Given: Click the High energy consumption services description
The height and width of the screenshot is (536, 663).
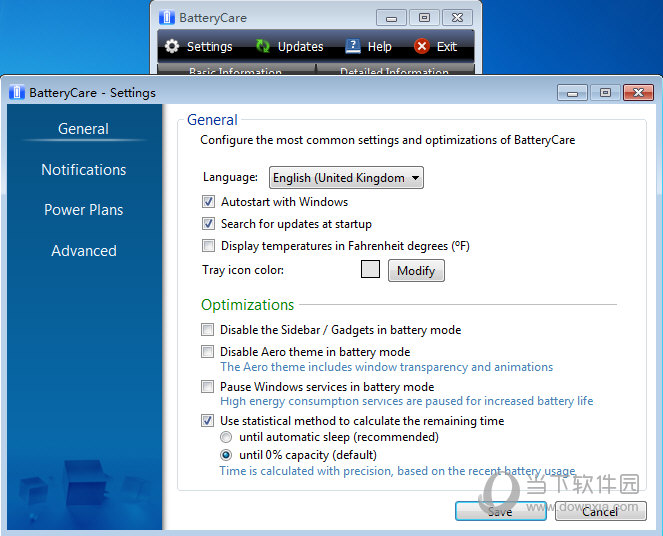Looking at the screenshot, I should [x=406, y=401].
